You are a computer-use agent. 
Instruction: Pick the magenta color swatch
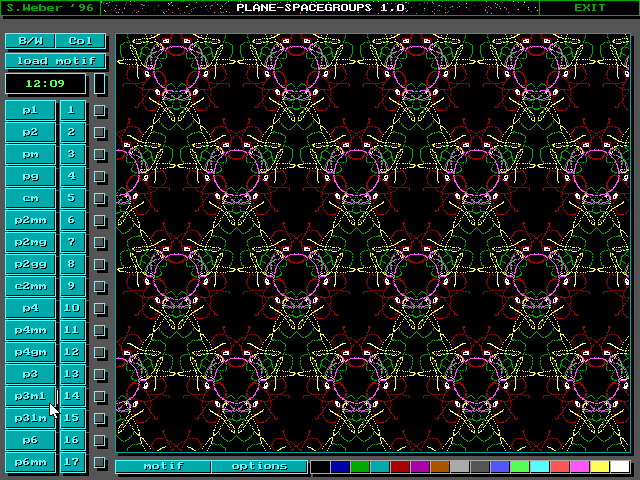(x=580, y=467)
